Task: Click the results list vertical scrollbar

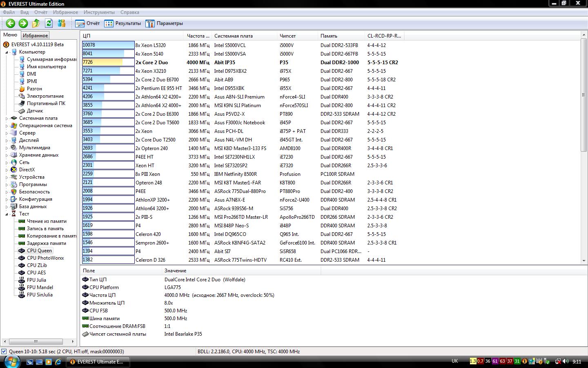Action: click(584, 95)
